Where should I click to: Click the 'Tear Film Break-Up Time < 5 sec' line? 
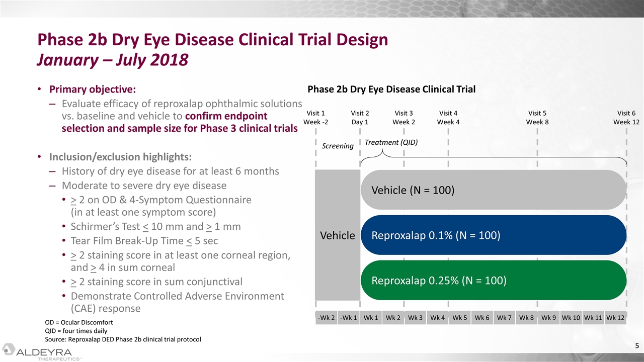[x=144, y=240]
